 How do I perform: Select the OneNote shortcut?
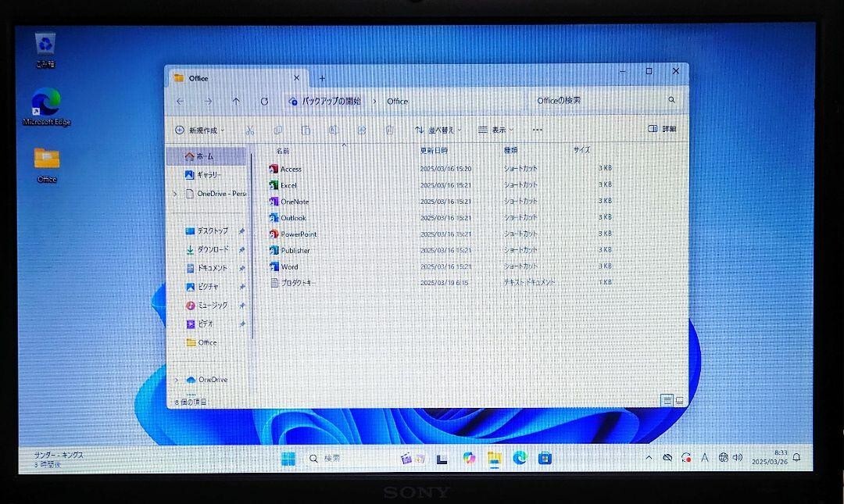coord(289,202)
